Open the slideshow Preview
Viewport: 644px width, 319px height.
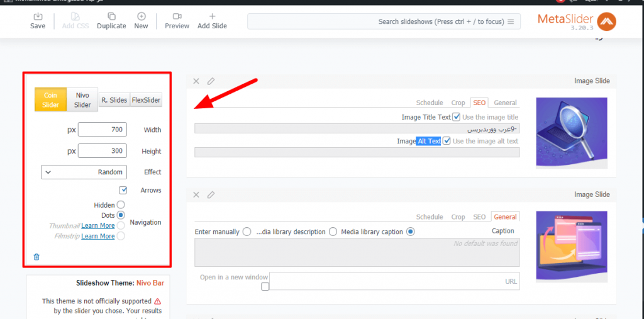click(177, 16)
